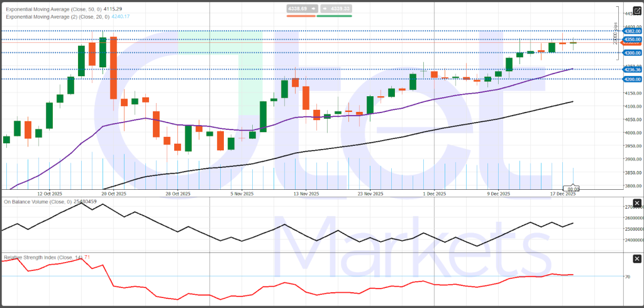Select the 4200.00 price level label
This screenshot has width=644, height=308.
click(631, 79)
